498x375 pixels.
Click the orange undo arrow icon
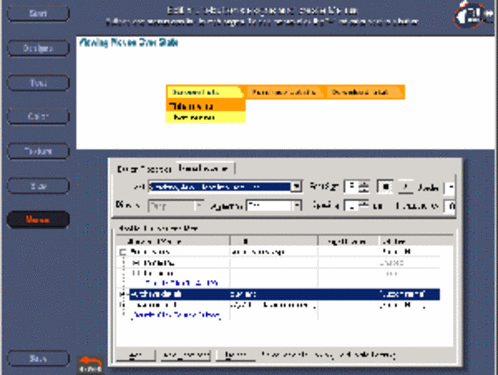(90, 364)
